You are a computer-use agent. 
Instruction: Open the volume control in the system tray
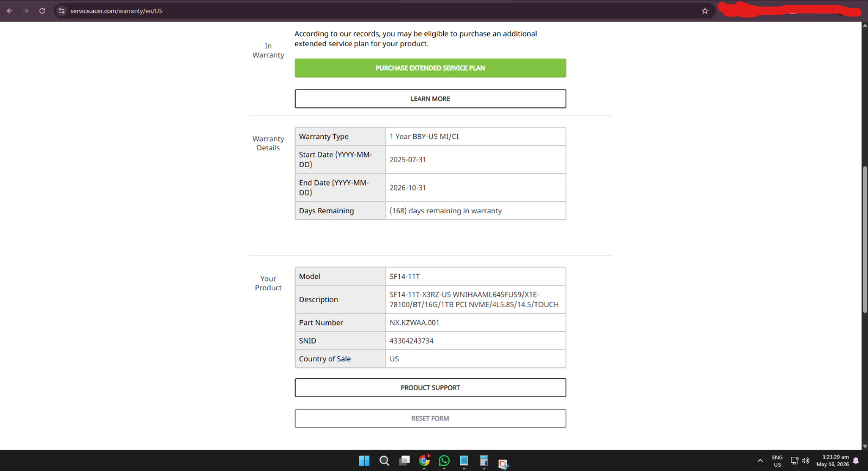(806, 461)
